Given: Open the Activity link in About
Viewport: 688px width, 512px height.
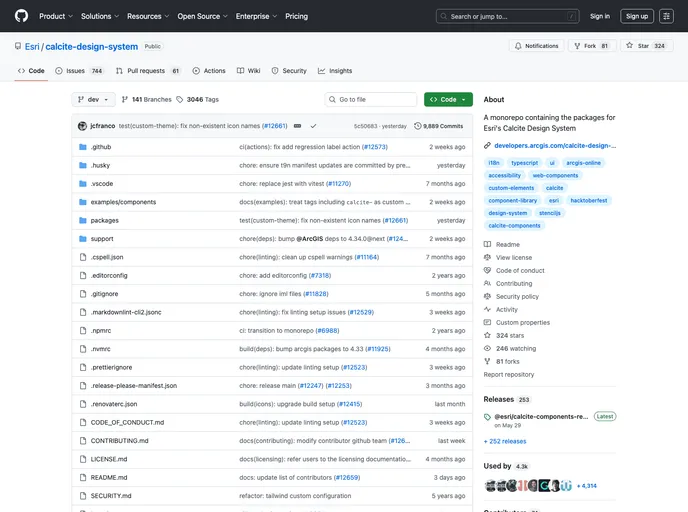Looking at the screenshot, I should [x=501, y=310].
